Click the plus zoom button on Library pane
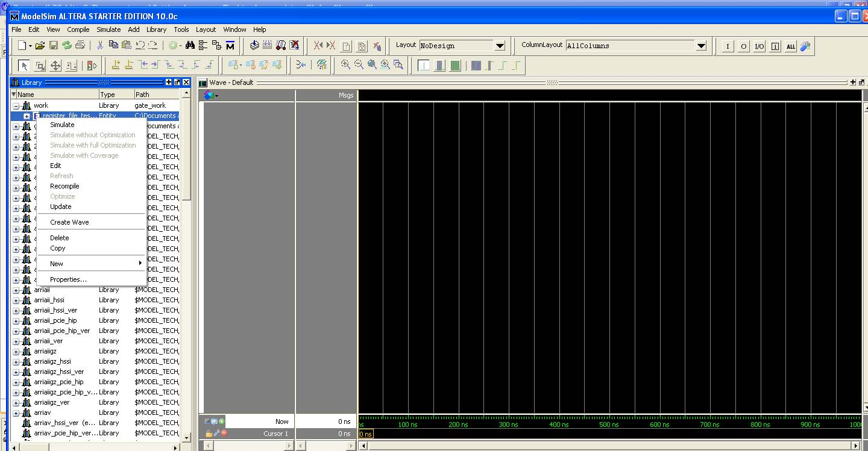 click(169, 82)
